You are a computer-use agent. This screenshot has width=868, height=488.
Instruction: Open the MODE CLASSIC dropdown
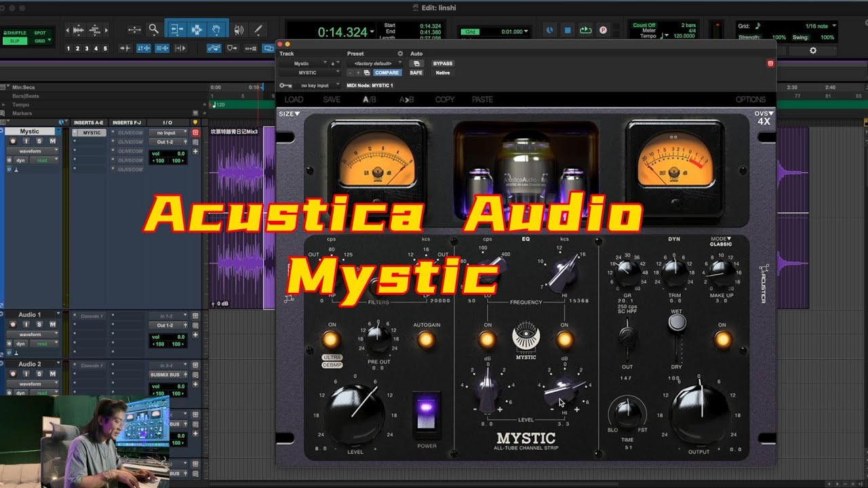pyautogui.click(x=721, y=241)
